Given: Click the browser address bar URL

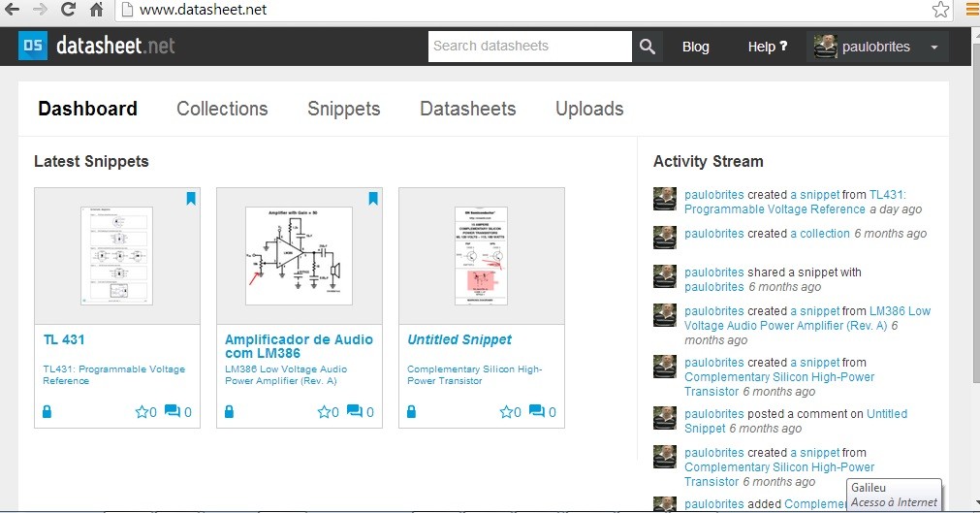Looking at the screenshot, I should point(203,10).
